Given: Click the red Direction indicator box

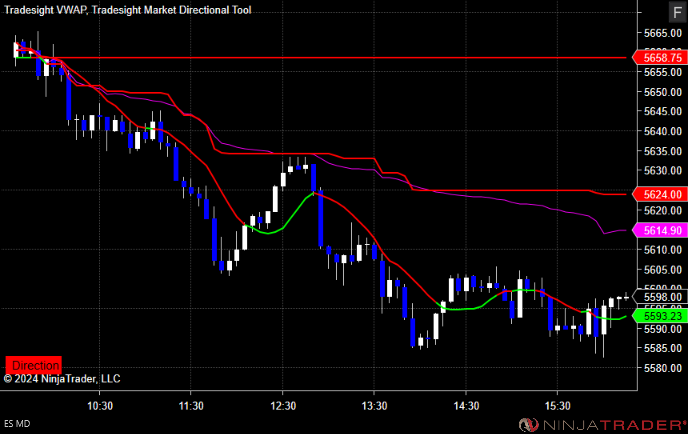Looking at the screenshot, I should (33, 365).
